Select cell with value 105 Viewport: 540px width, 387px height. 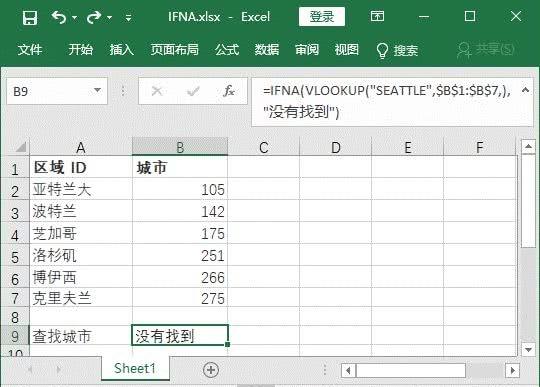coord(180,189)
